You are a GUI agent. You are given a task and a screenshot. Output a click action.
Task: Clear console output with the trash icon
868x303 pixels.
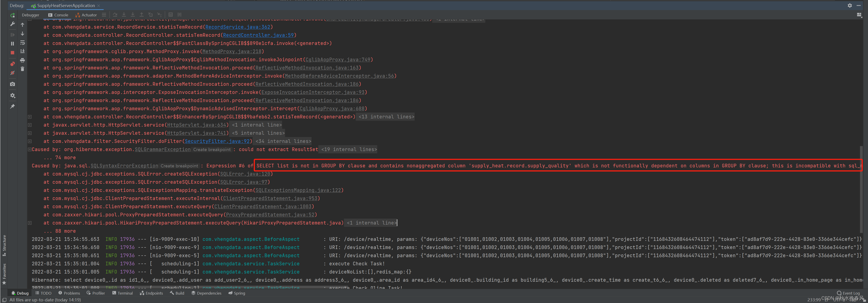23,69
